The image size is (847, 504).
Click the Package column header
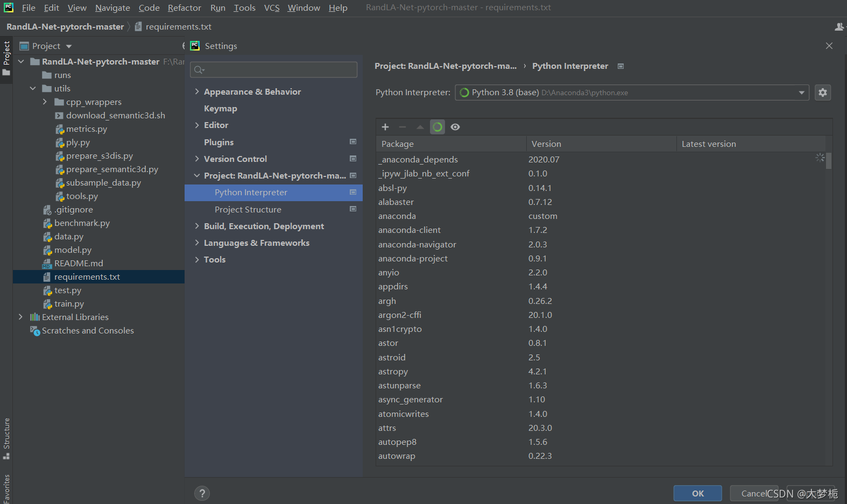tap(451, 144)
